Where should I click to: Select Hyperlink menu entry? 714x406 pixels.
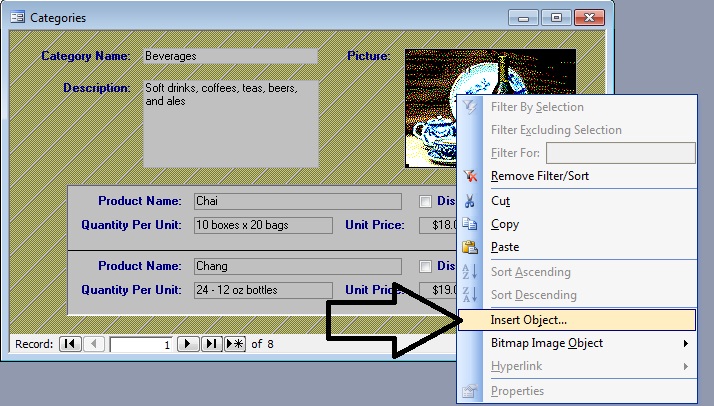[577, 366]
